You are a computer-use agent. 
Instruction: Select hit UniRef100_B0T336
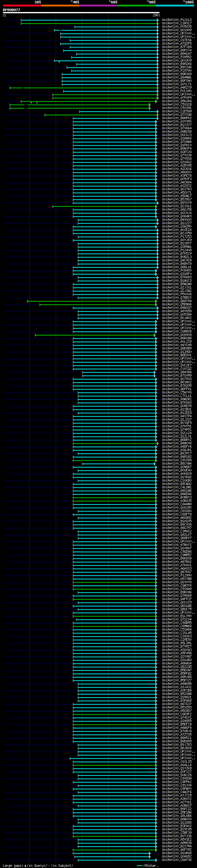[x=176, y=836]
